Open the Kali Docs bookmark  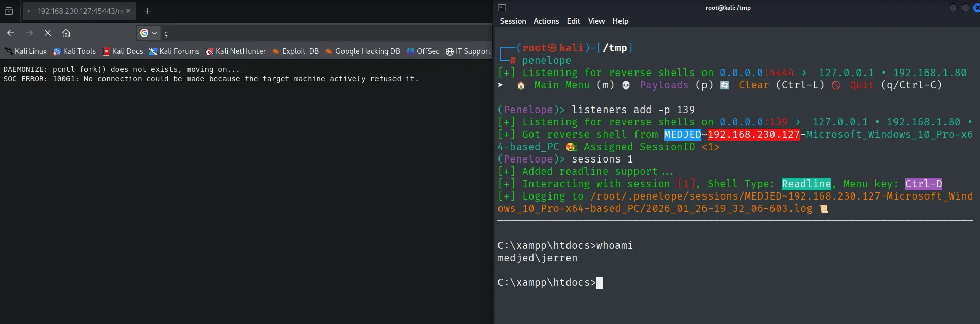point(123,51)
